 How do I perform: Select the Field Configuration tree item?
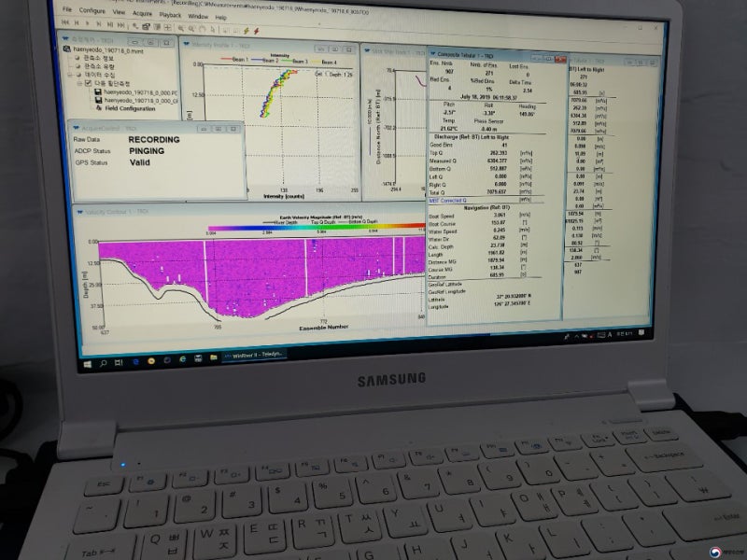pos(130,108)
